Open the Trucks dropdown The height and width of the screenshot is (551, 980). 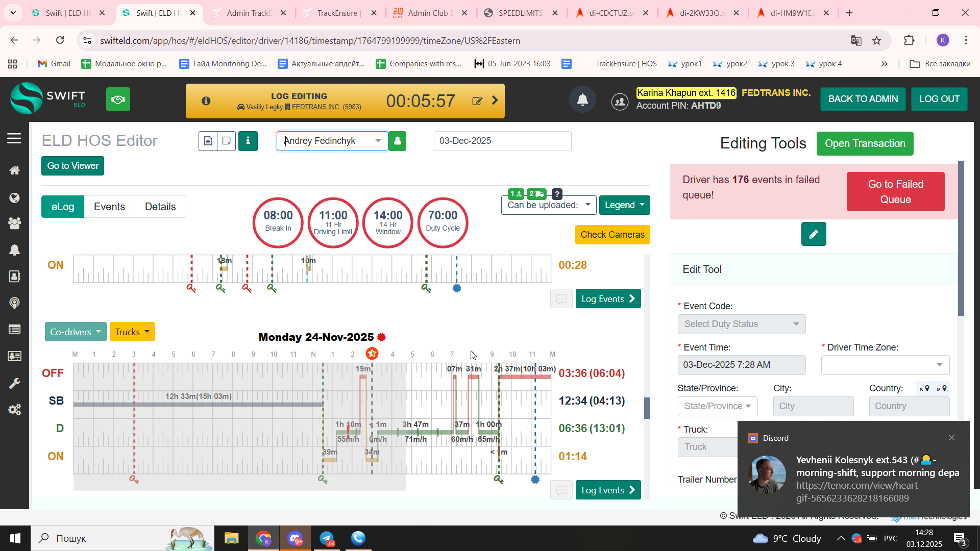[x=132, y=332]
